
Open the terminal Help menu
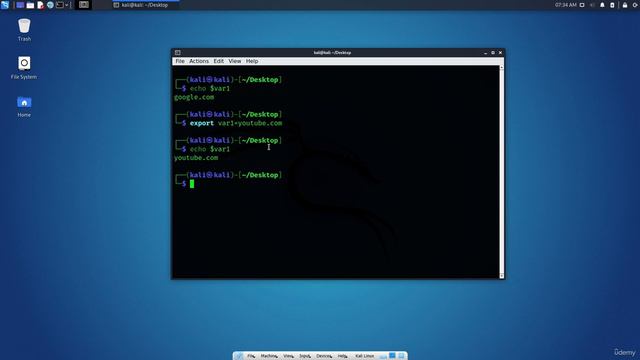(252, 61)
